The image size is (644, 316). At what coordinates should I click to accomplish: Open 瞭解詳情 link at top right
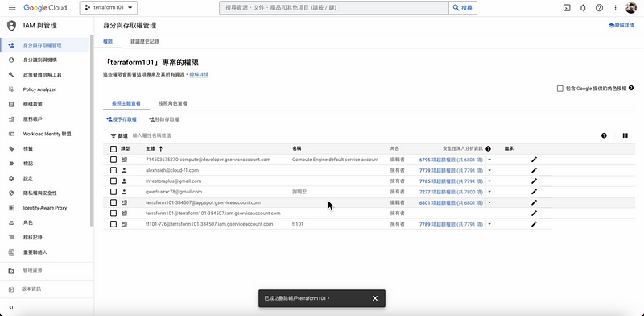(621, 26)
